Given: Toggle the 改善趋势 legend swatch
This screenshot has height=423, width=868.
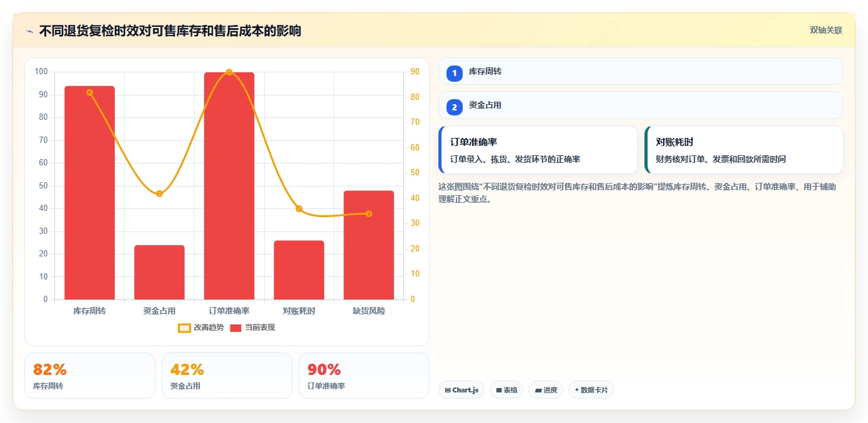Looking at the screenshot, I should (x=184, y=328).
